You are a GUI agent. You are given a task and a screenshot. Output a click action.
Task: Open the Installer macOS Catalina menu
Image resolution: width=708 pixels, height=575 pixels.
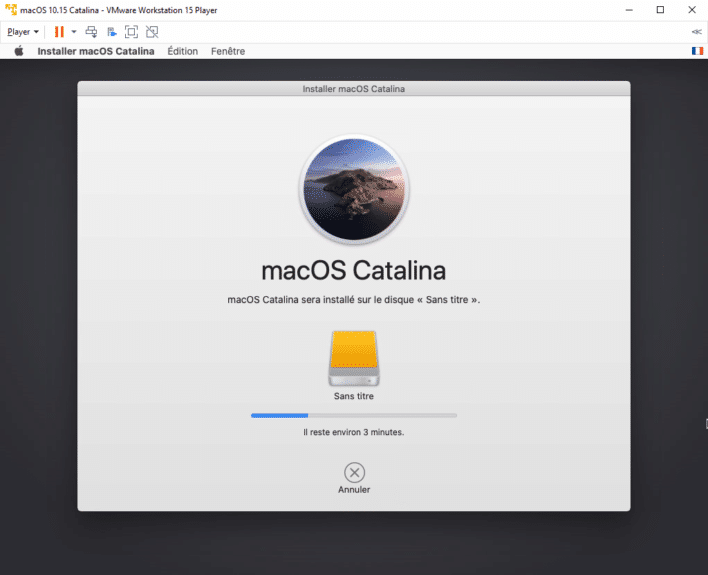tap(96, 51)
